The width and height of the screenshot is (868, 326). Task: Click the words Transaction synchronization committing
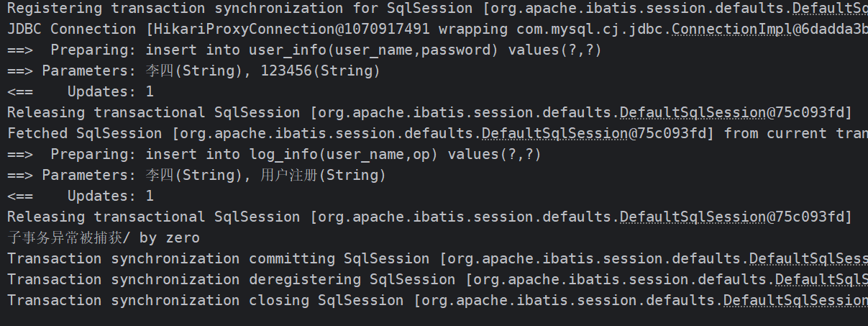(x=170, y=258)
